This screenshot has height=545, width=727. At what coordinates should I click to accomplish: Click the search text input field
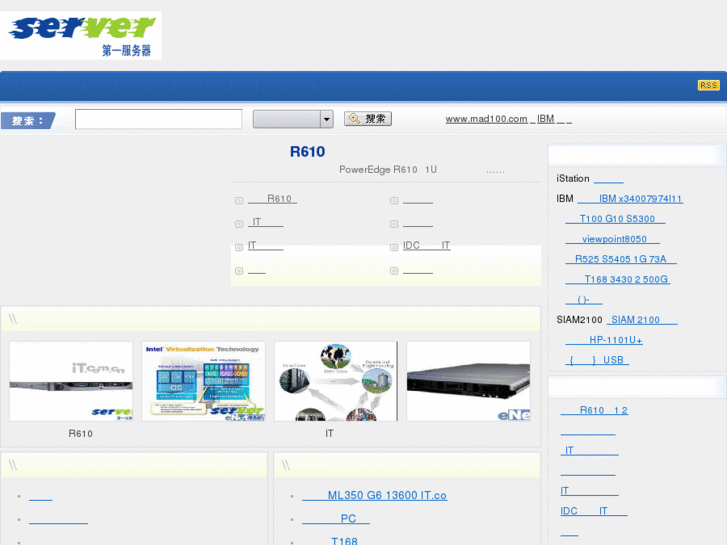(159, 119)
